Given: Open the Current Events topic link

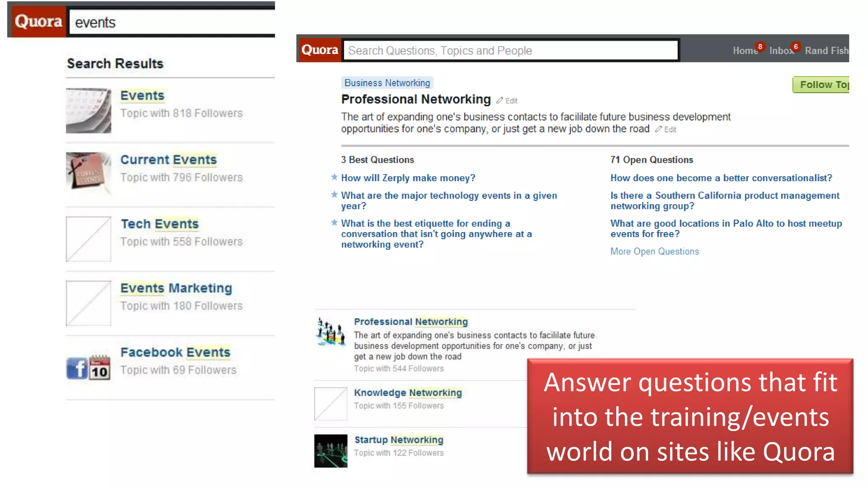Looking at the screenshot, I should 168,160.
